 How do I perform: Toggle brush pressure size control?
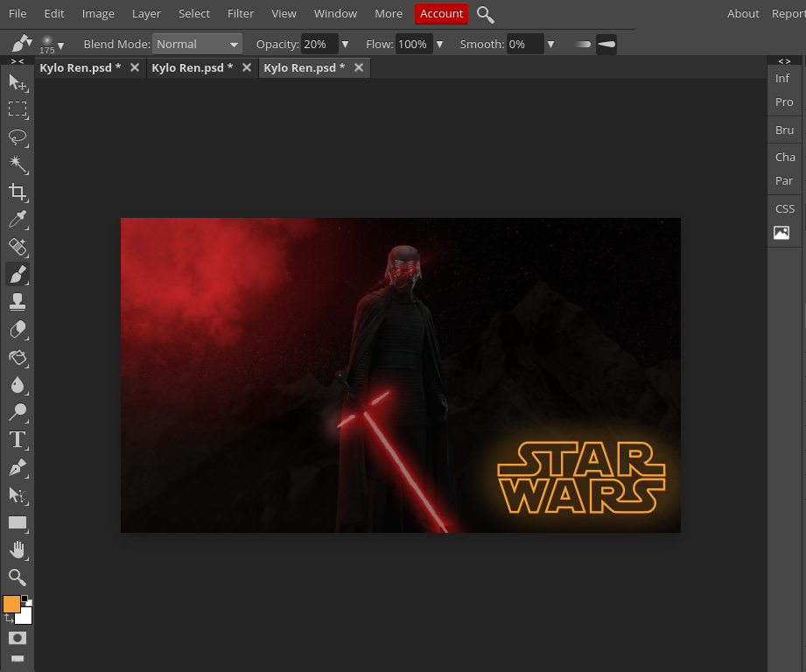click(x=606, y=44)
